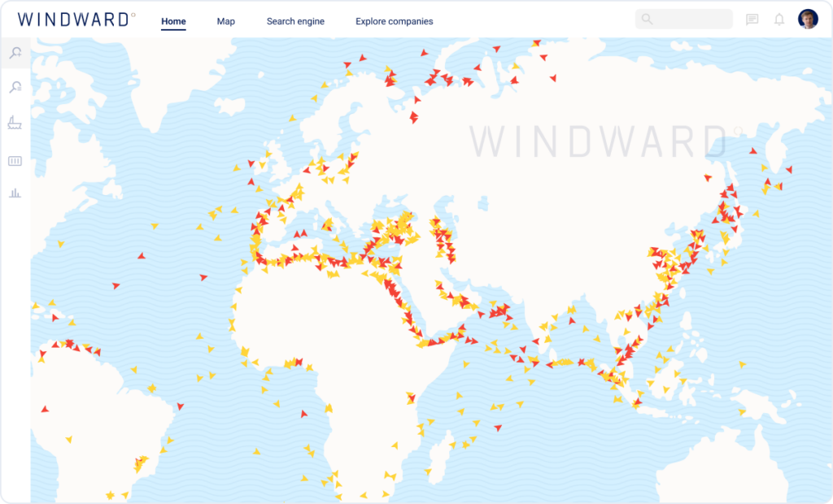Switch to the Map tab
Viewport: 833px width, 504px height.
pyautogui.click(x=226, y=21)
